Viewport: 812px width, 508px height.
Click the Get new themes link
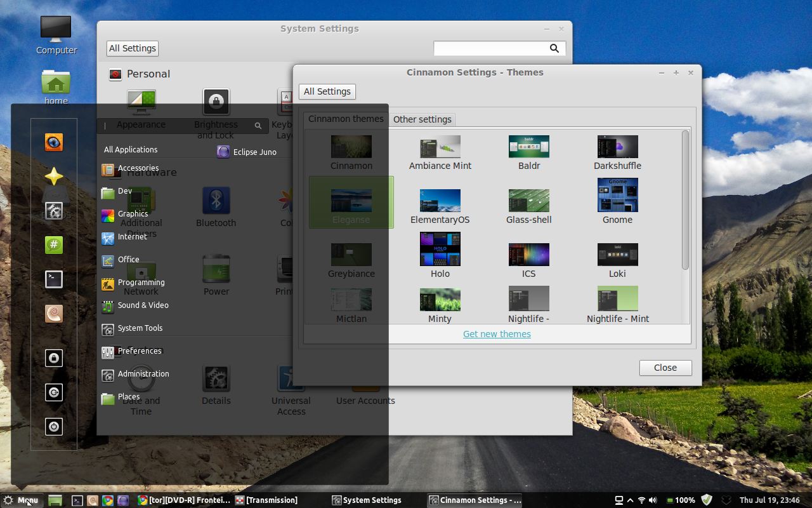coord(497,334)
